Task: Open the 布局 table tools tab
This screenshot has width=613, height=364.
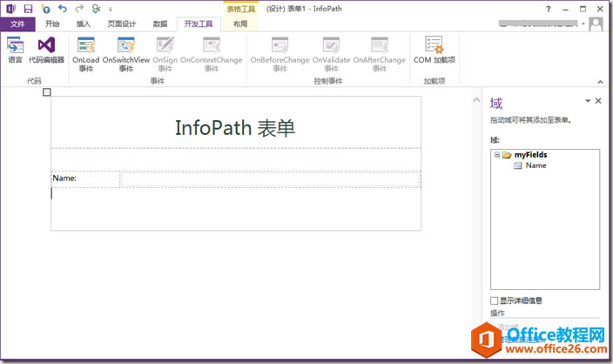Action: (x=240, y=24)
